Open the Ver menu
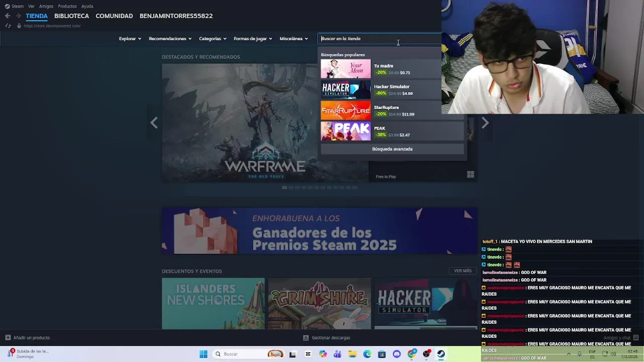The height and width of the screenshot is (362, 644). [x=31, y=6]
